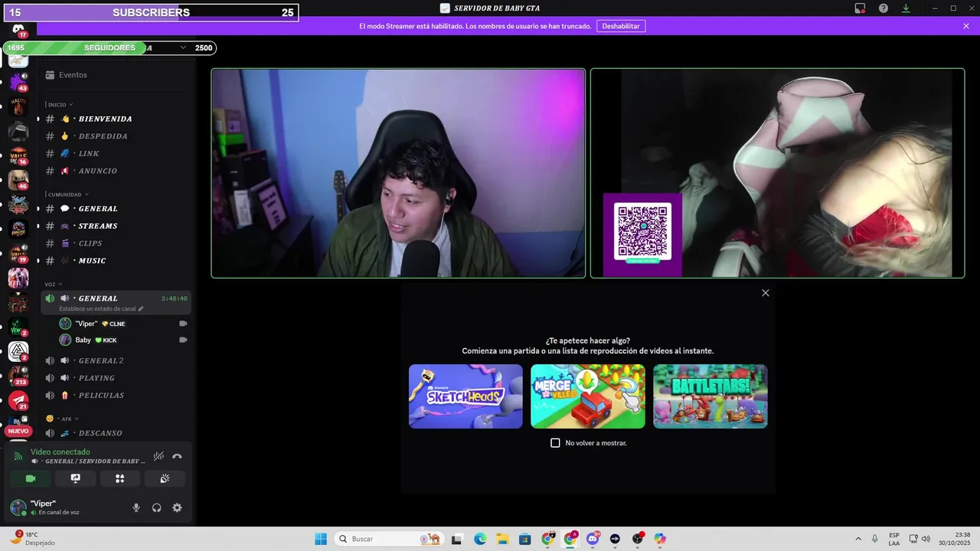Dismiss the Streamer mode banner
980x551 pixels.
point(966,26)
